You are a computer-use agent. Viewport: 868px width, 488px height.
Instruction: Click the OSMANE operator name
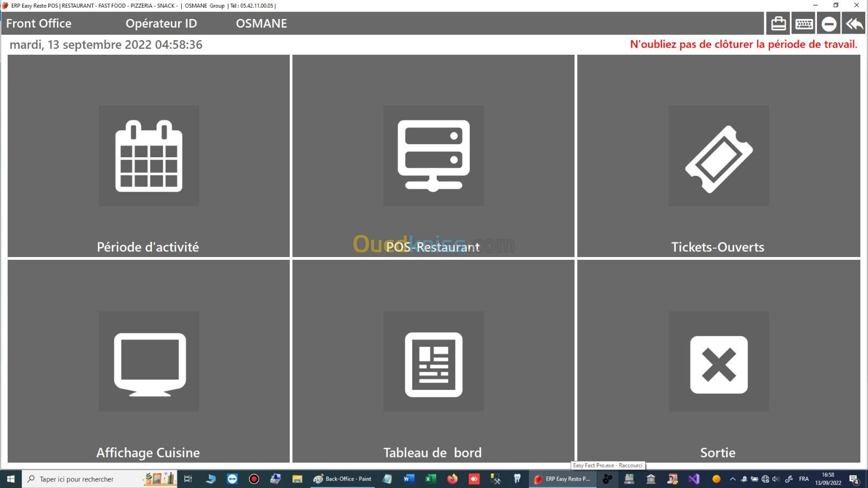261,24
